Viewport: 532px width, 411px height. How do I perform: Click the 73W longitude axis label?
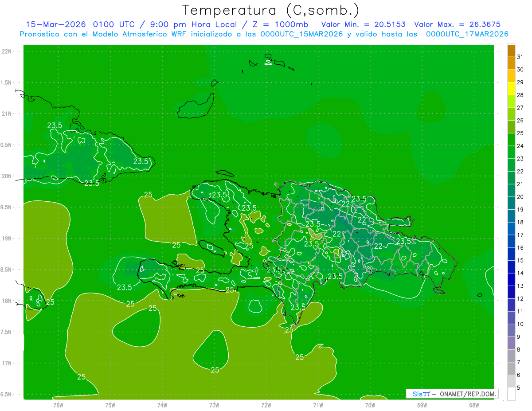[x=214, y=405]
